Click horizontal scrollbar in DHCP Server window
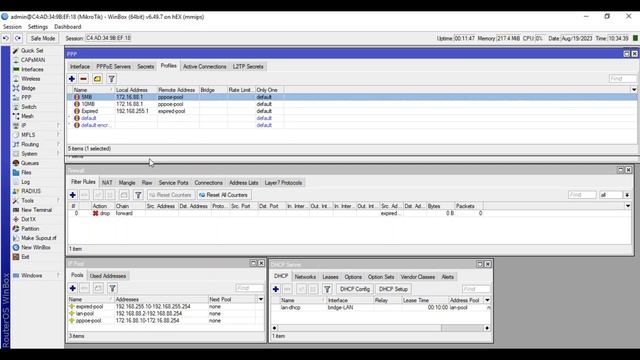The height and width of the screenshot is (360, 640). coord(380,328)
